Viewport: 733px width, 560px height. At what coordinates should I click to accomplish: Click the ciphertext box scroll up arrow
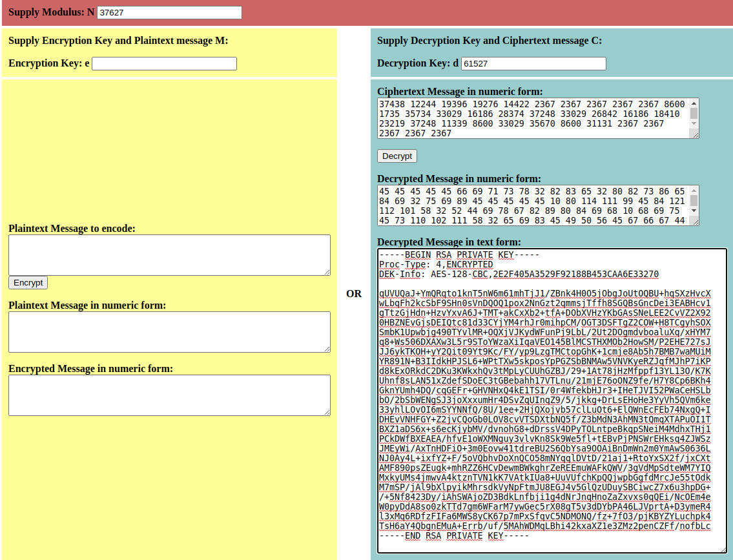click(694, 103)
